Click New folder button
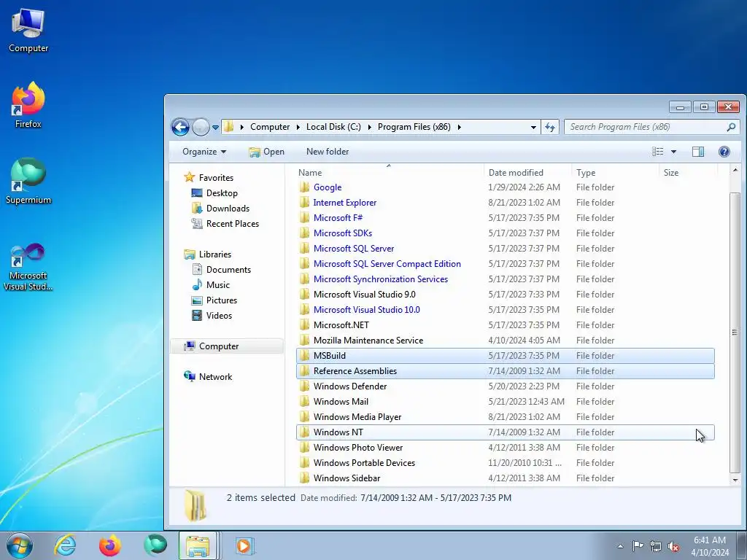 coord(328,152)
